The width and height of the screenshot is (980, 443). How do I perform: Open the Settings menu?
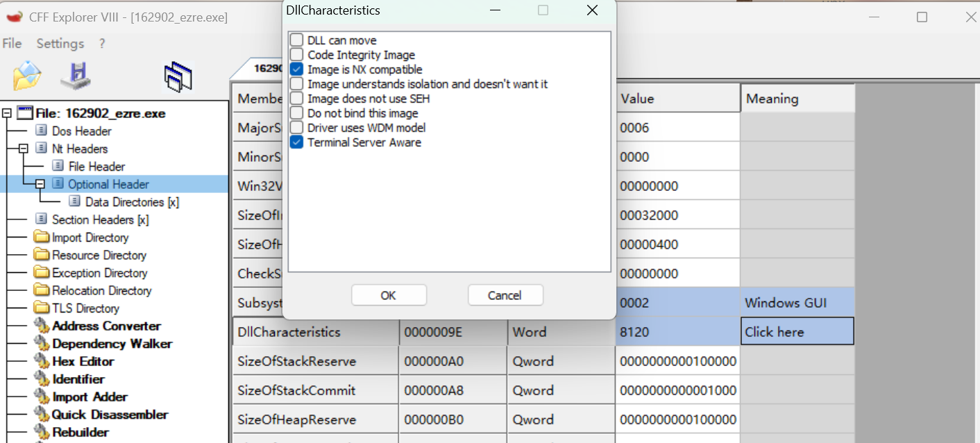click(x=60, y=43)
